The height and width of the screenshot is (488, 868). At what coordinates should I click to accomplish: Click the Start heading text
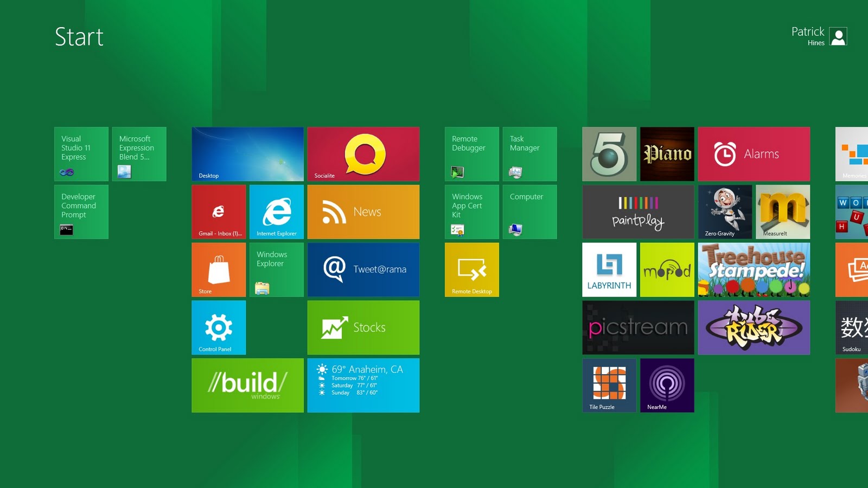tap(79, 37)
